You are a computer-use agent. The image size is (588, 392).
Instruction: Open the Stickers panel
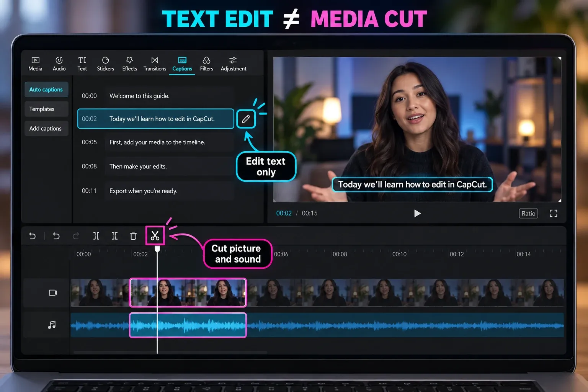pyautogui.click(x=105, y=64)
